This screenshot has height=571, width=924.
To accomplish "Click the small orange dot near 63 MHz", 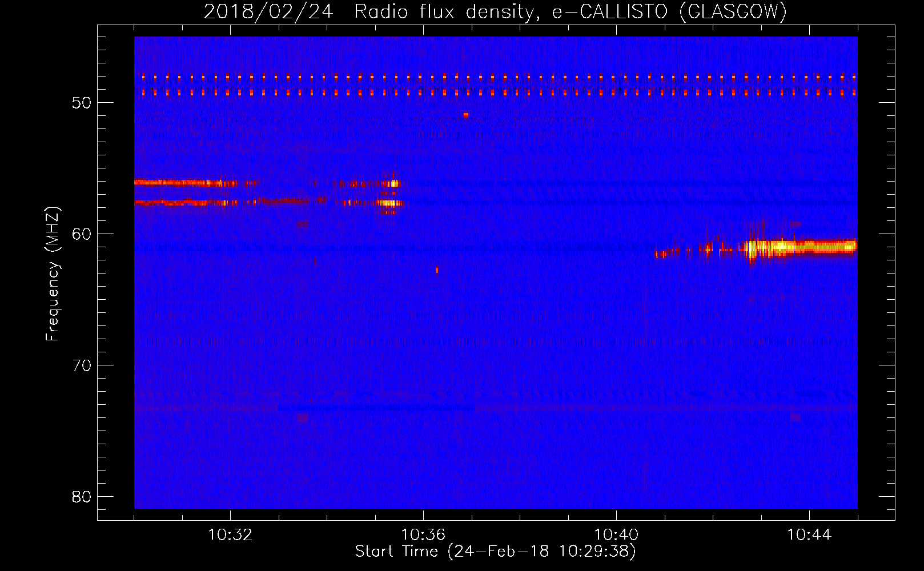I will [x=437, y=270].
